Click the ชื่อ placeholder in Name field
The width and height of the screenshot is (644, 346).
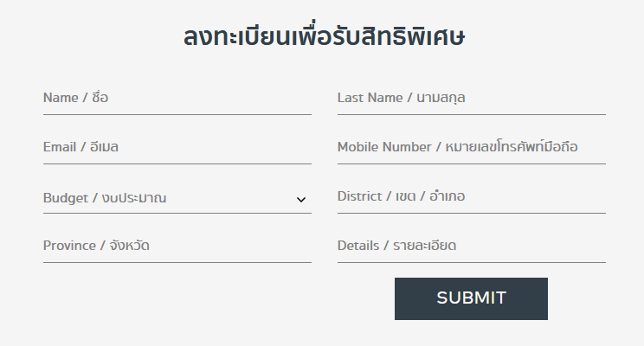tap(100, 97)
